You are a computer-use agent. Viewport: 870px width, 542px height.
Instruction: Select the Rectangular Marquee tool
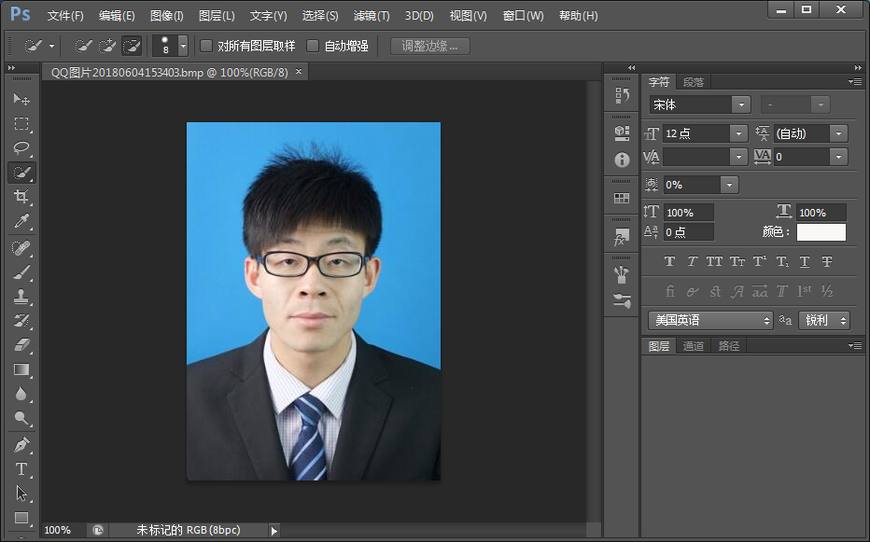(x=21, y=123)
